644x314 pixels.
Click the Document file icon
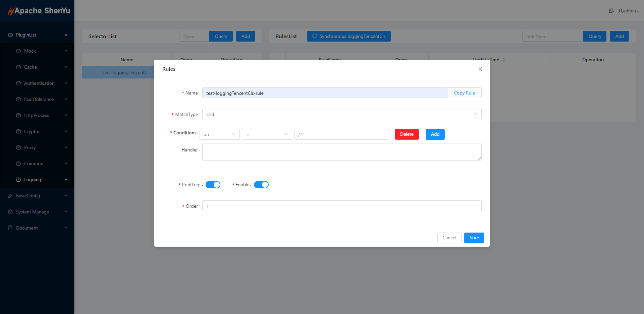(10, 228)
